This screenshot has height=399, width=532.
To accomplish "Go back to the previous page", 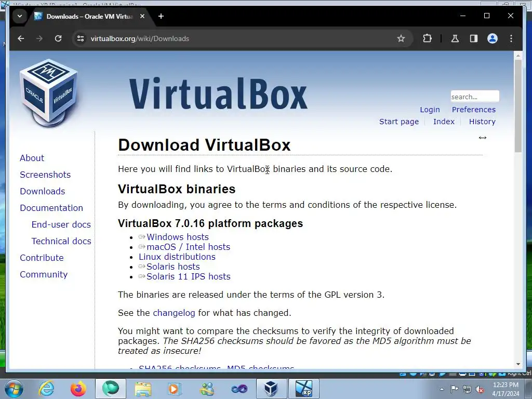I will click(x=21, y=38).
